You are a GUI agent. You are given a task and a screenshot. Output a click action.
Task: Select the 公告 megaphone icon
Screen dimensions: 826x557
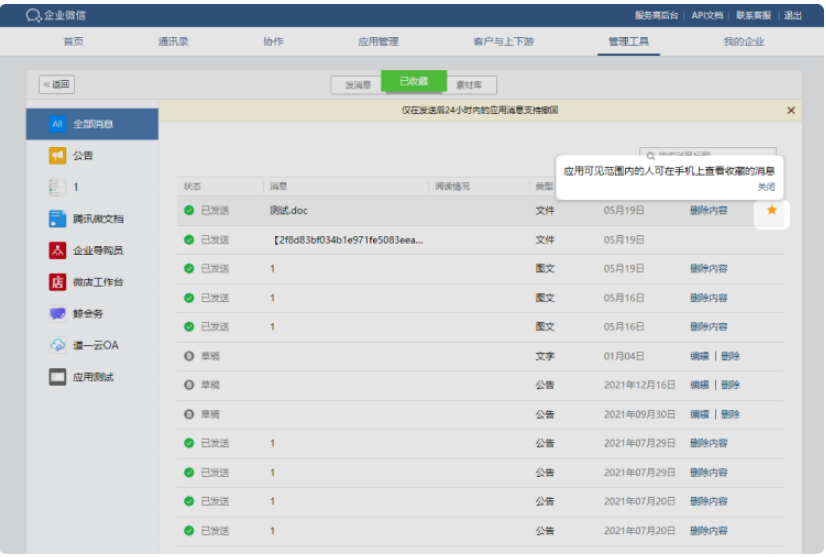click(58, 156)
